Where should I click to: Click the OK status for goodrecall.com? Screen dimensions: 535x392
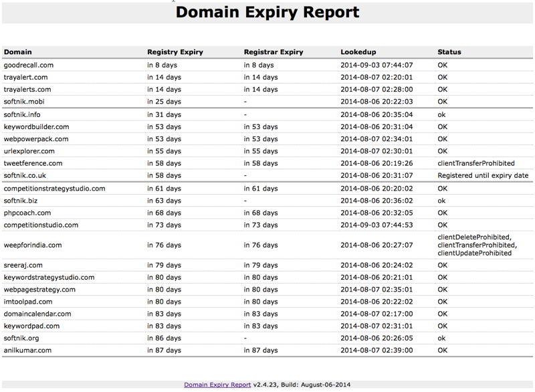point(443,65)
